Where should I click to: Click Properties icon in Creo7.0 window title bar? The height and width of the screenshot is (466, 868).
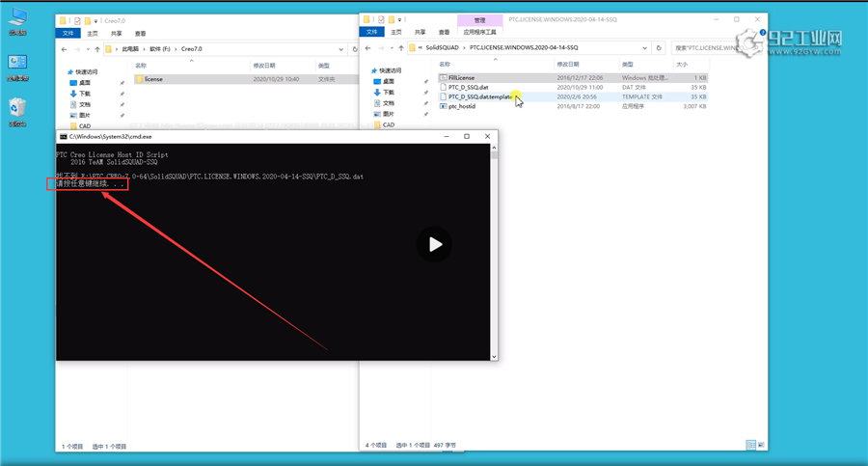77,21
